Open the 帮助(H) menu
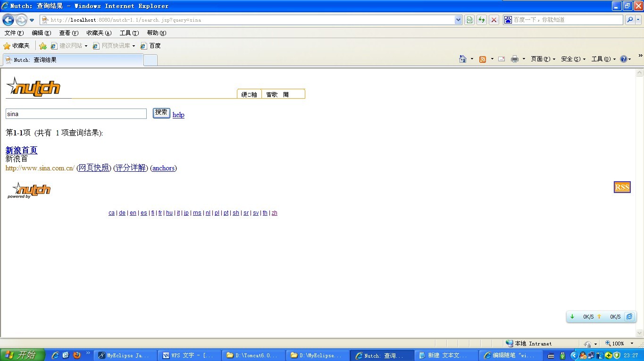 click(157, 33)
